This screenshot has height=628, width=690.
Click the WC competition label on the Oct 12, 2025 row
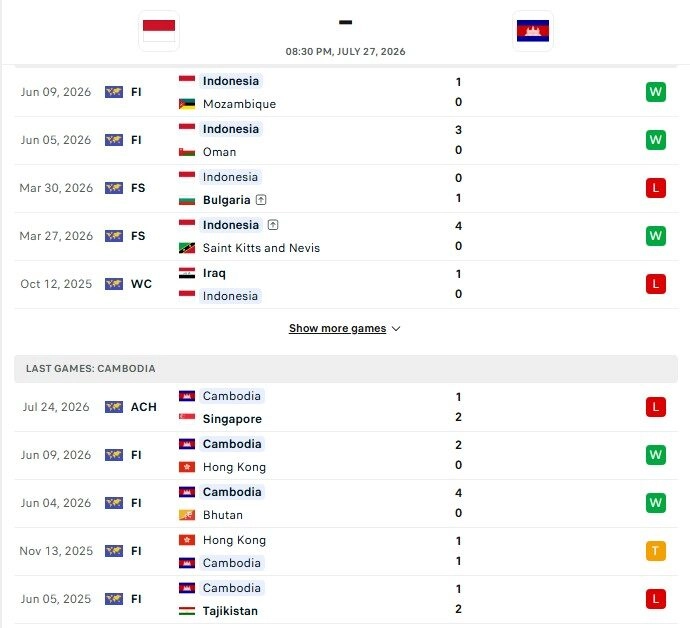coord(141,284)
